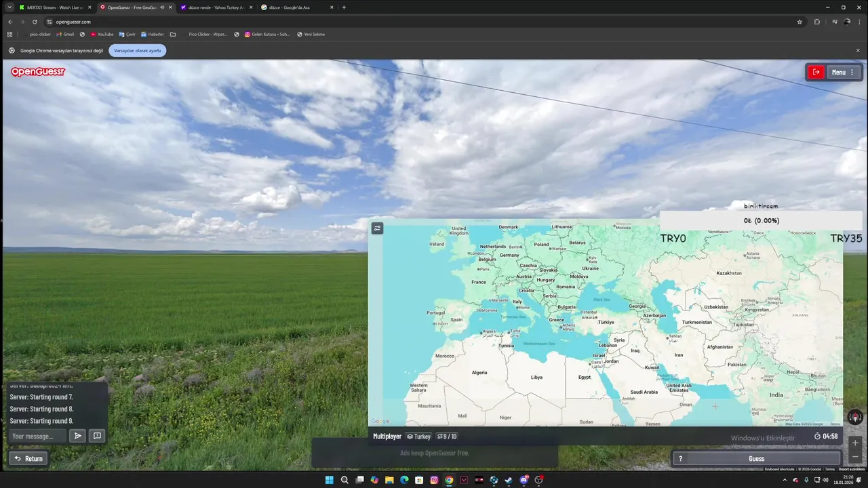Open the Gelen Kutusu bookmark
The width and height of the screenshot is (868, 488).
click(267, 34)
